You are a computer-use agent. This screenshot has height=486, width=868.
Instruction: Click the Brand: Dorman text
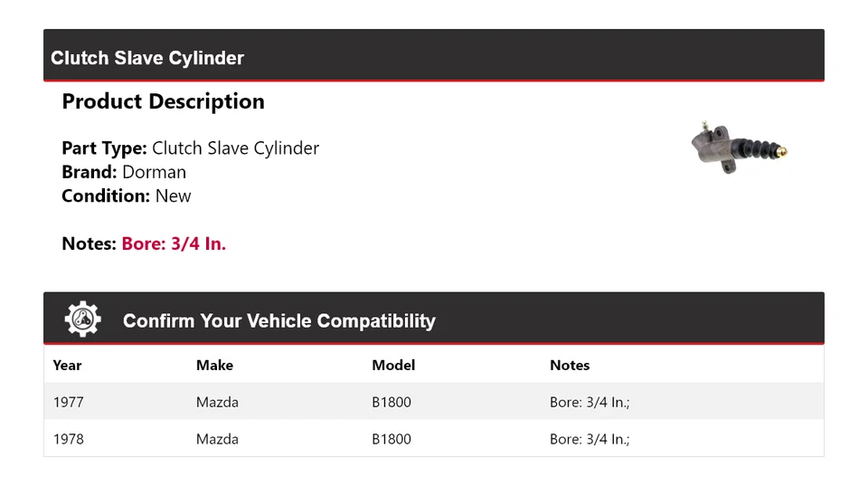tap(124, 172)
